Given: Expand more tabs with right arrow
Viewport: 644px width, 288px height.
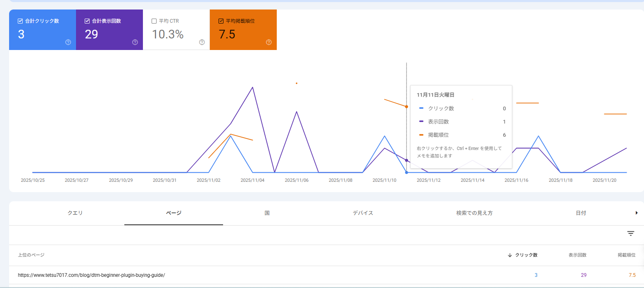Looking at the screenshot, I should [x=637, y=213].
